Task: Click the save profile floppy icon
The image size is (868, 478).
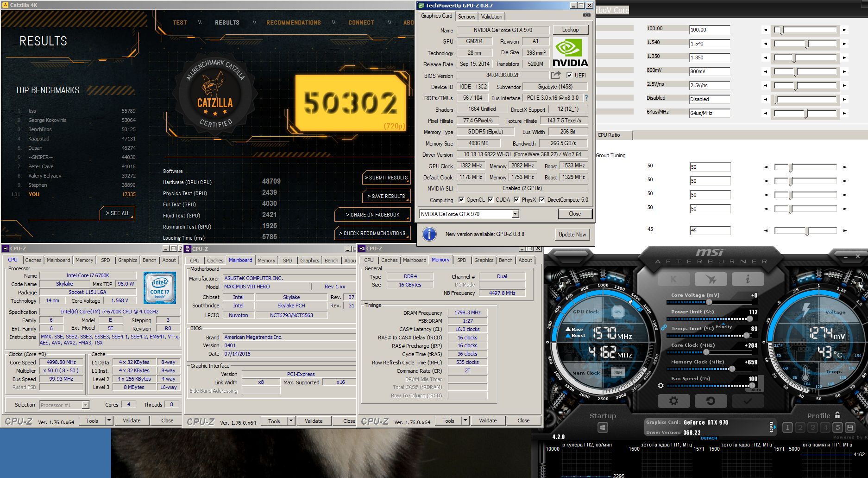Action: (850, 427)
